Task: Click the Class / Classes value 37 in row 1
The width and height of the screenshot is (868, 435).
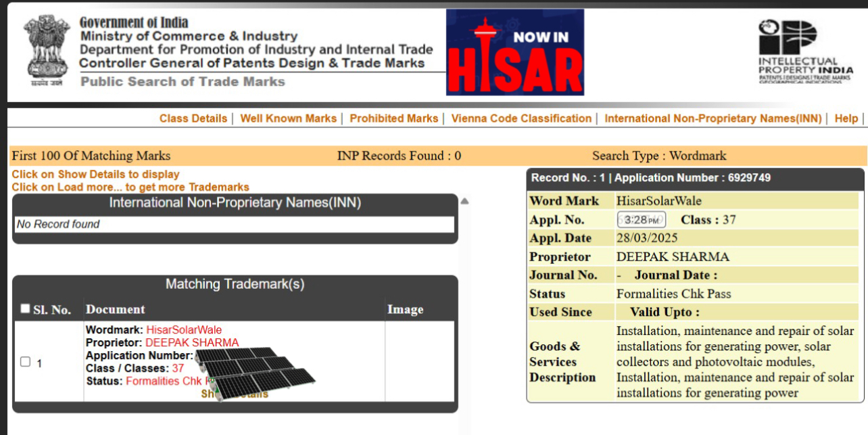Action: pos(178,368)
